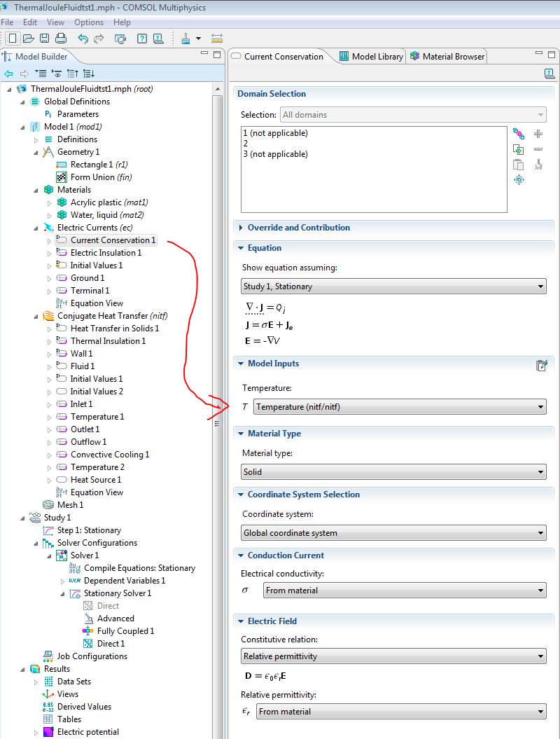
Task: Click the help icon in the settings panel
Action: click(x=549, y=74)
